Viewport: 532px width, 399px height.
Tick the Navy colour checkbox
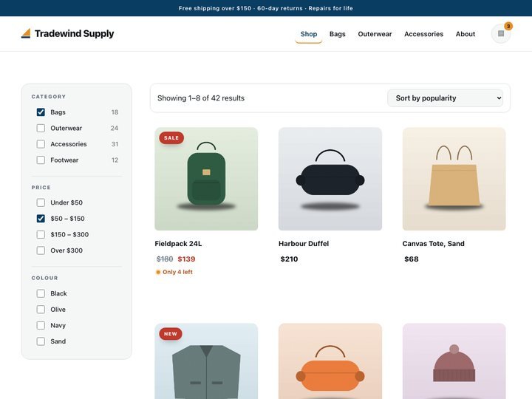point(41,325)
